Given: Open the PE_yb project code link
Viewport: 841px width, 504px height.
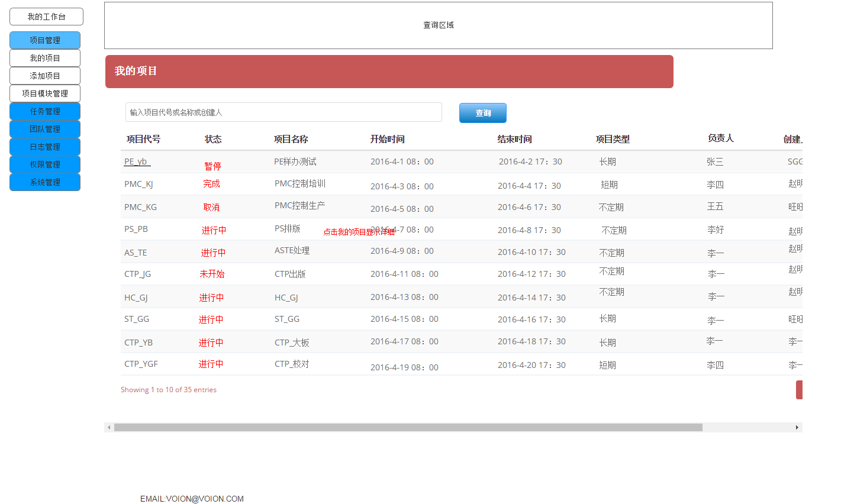Looking at the screenshot, I should point(137,161).
